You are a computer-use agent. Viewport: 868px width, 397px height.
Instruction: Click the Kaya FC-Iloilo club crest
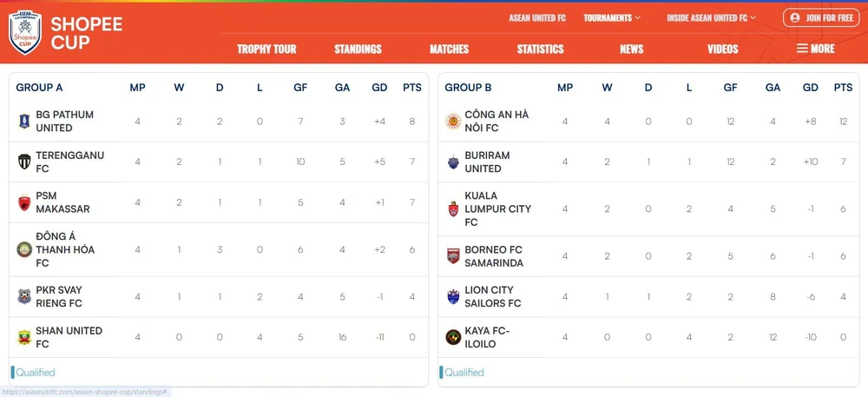453,338
